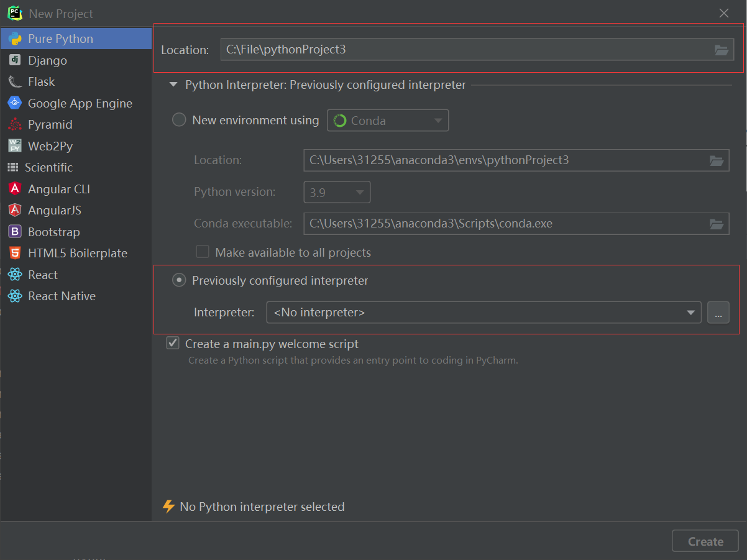Click the Google App Engine icon
The width and height of the screenshot is (747, 560).
[15, 103]
